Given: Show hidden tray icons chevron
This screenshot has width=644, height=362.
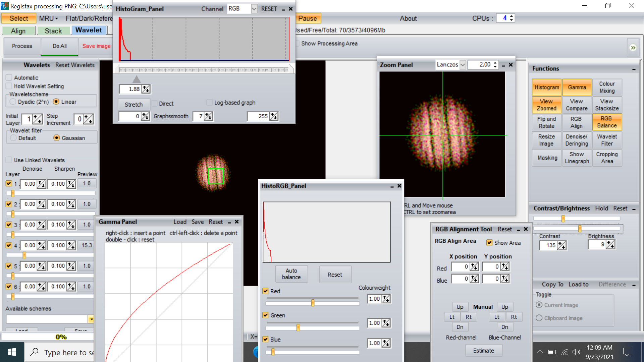Looking at the screenshot, I should coord(540,352).
